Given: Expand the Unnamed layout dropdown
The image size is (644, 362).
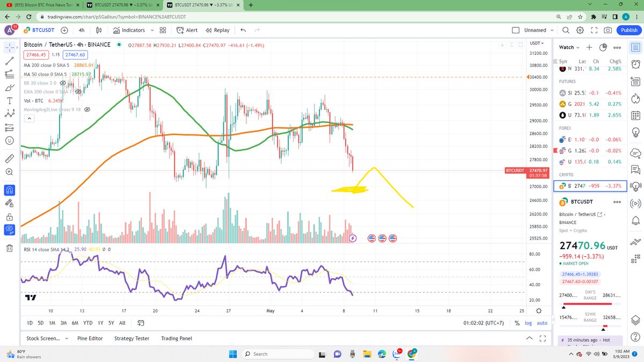Looking at the screenshot, I should click(x=552, y=31).
